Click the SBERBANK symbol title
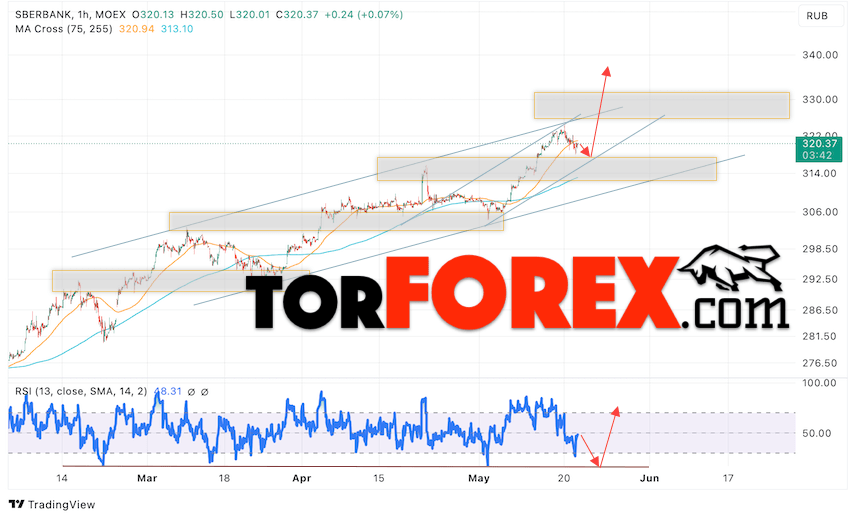Viewport: 856px width, 519px height. click(x=41, y=15)
